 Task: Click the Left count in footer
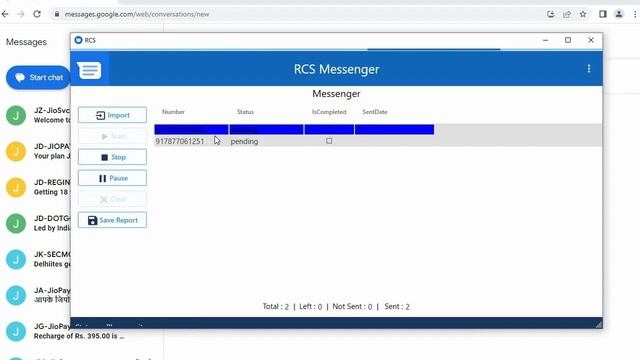point(311,307)
